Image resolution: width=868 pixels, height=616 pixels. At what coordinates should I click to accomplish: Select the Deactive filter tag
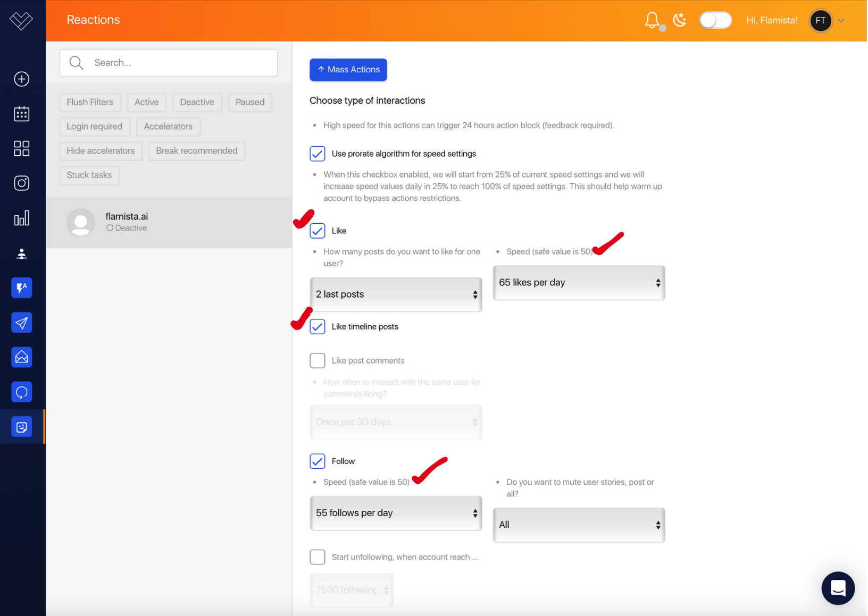[x=197, y=102]
